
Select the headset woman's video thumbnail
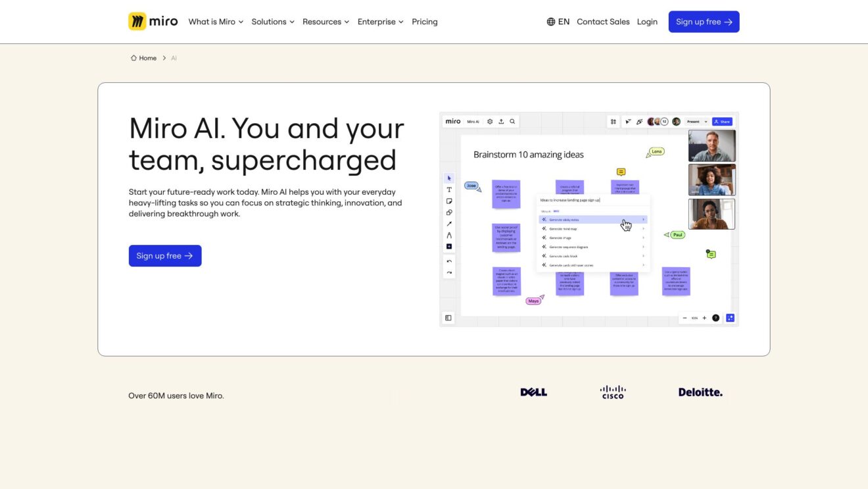coord(712,214)
